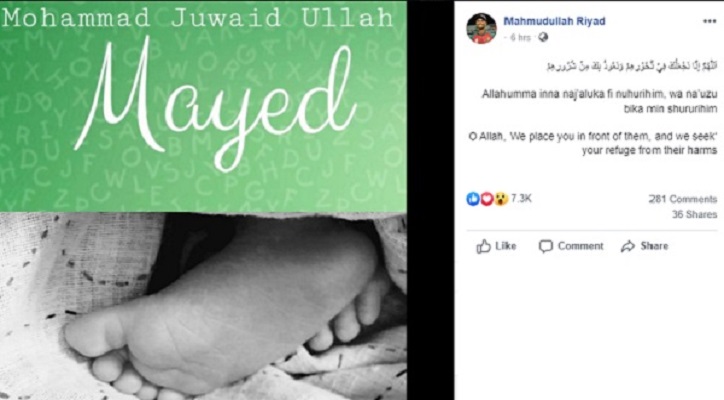Click the globe public privacy icon
This screenshot has width=724, height=400.
point(543,37)
